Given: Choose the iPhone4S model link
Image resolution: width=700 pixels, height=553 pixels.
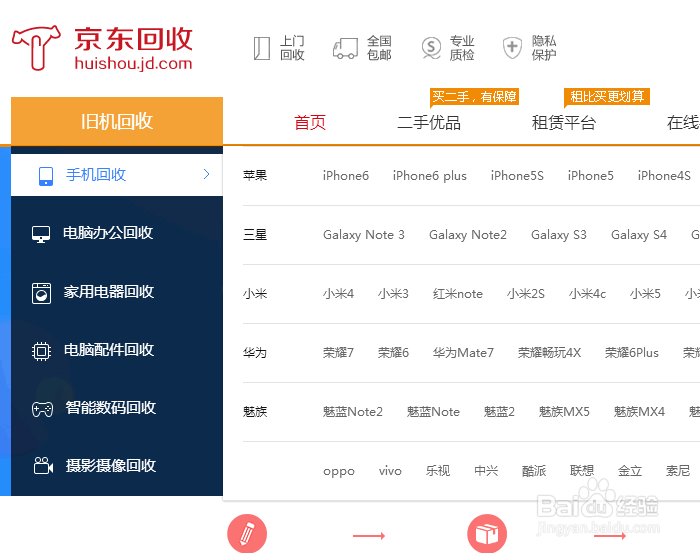Looking at the screenshot, I should [x=664, y=176].
